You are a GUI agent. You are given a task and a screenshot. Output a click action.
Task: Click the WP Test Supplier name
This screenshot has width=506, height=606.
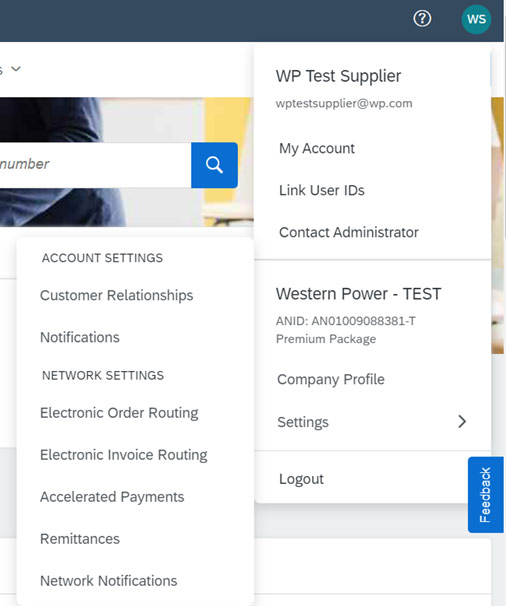point(338,76)
